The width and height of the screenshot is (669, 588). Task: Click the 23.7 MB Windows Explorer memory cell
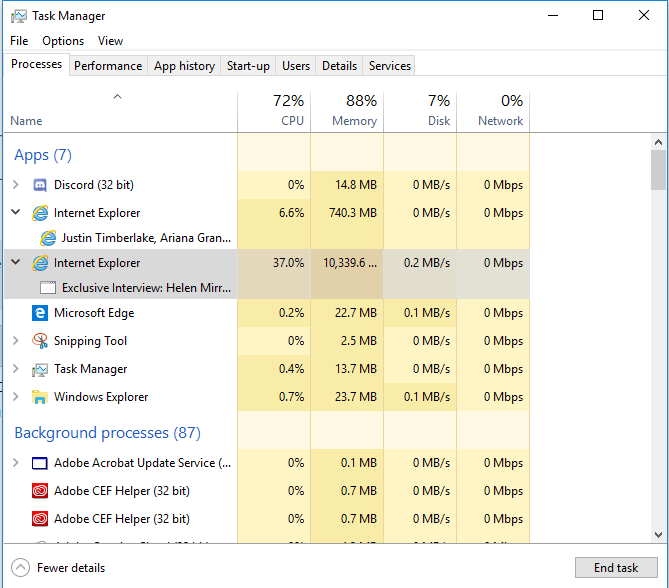click(x=347, y=397)
